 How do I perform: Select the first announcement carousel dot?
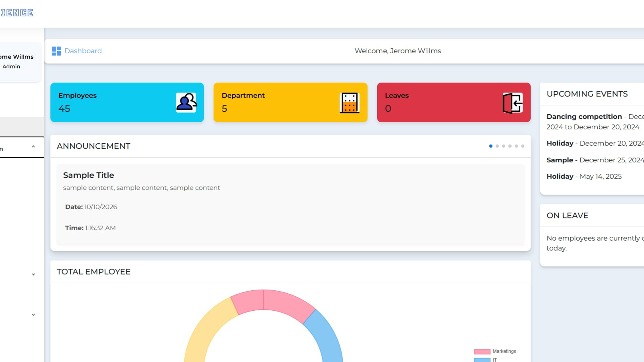(x=491, y=146)
